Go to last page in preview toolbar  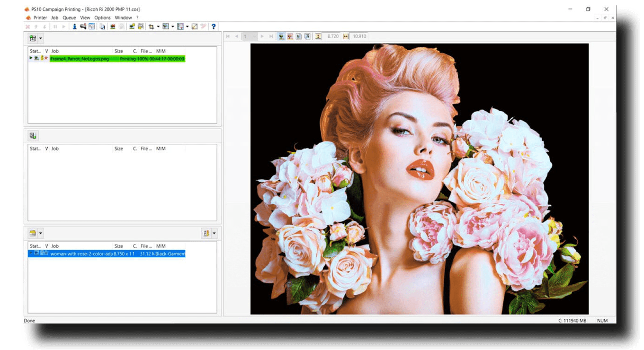pyautogui.click(x=271, y=36)
